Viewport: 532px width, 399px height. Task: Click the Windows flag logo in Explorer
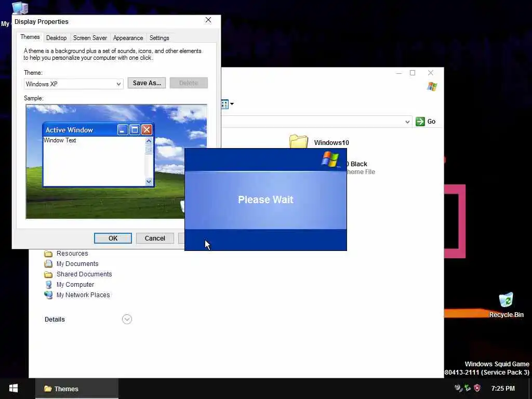coord(432,87)
